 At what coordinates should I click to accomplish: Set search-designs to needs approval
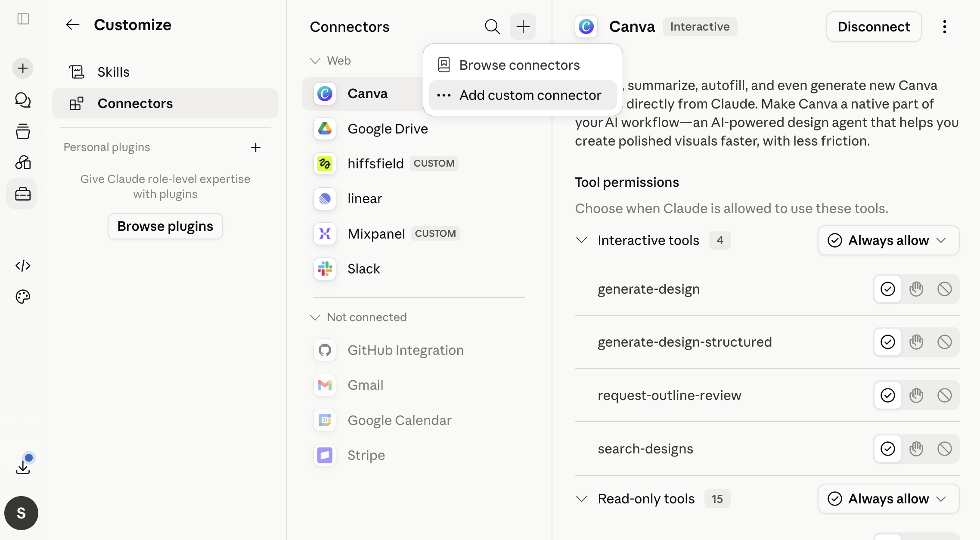(x=916, y=449)
